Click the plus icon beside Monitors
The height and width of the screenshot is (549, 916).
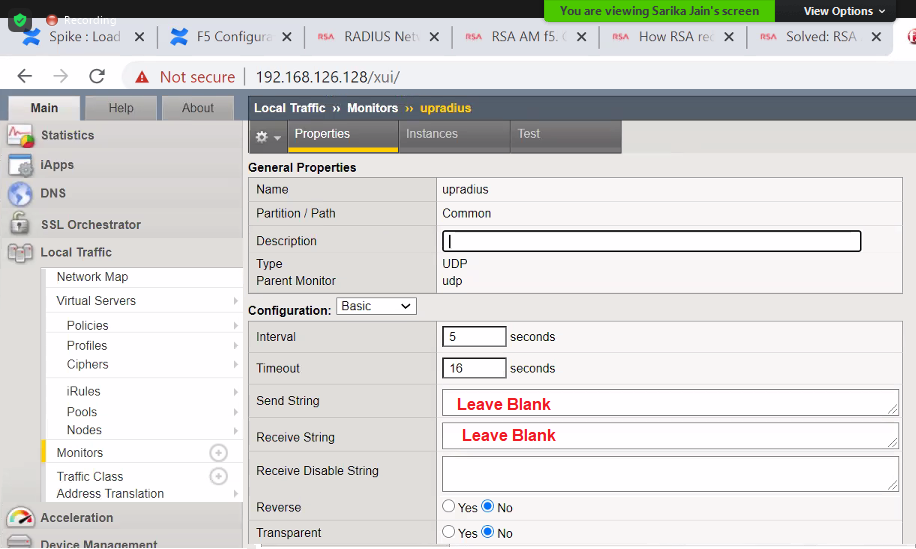[218, 453]
